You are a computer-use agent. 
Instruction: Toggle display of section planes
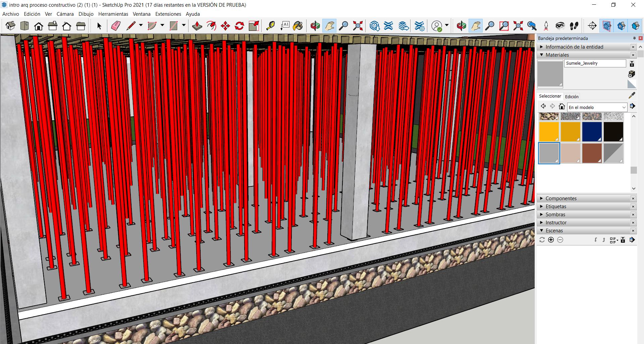pyautogui.click(x=607, y=26)
